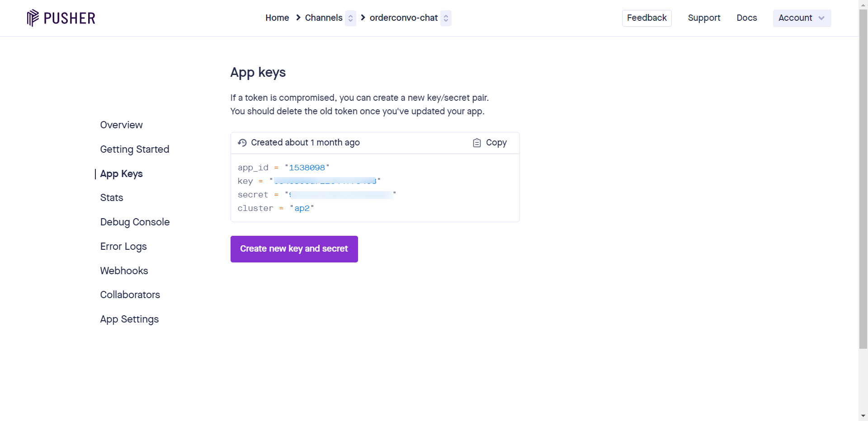Click the blurred secret value
The width and height of the screenshot is (868, 421).
(x=341, y=195)
